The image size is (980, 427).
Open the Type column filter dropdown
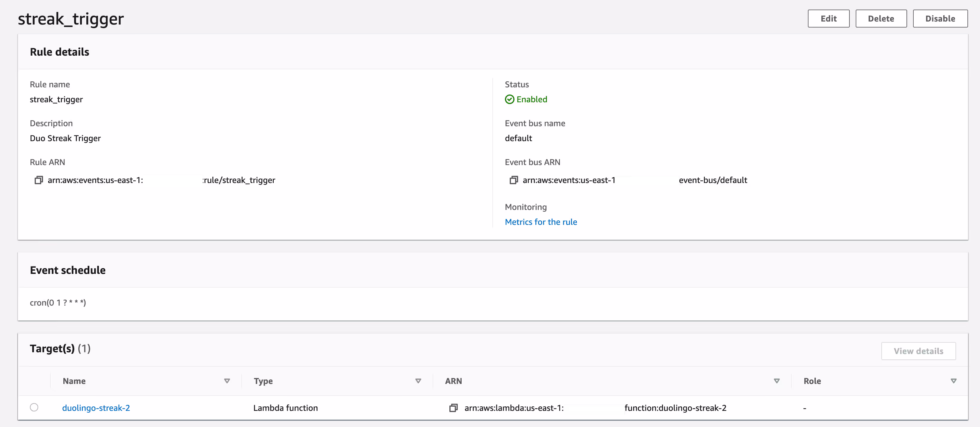click(x=419, y=381)
